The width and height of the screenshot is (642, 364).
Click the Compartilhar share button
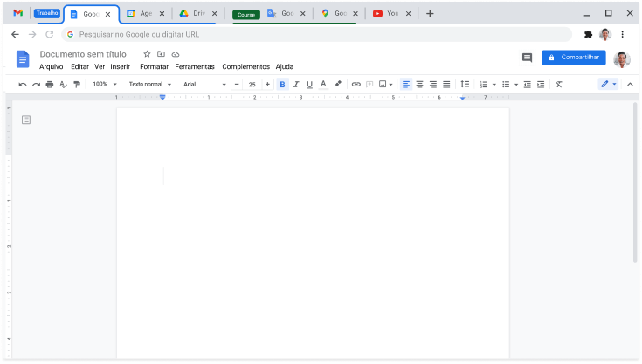click(x=574, y=58)
